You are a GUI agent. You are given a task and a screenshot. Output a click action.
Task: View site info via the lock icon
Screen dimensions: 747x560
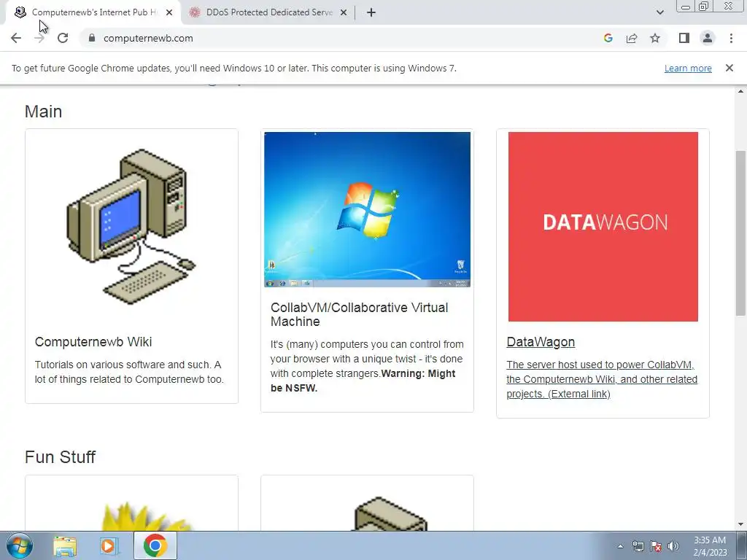coord(92,38)
